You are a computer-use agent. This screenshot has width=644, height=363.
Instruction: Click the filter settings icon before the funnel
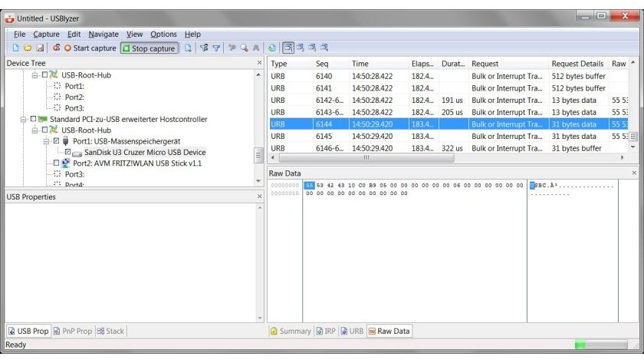pos(204,48)
